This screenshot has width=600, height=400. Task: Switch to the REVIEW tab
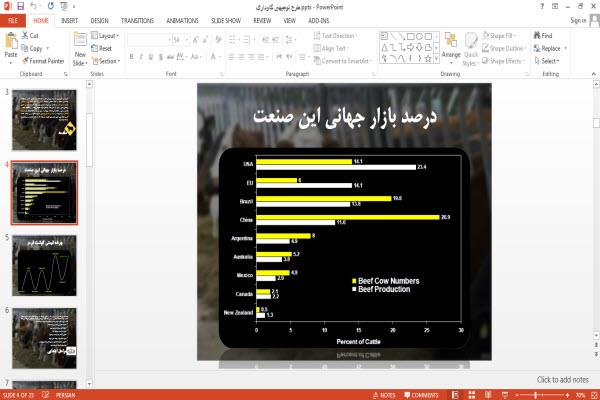point(262,21)
